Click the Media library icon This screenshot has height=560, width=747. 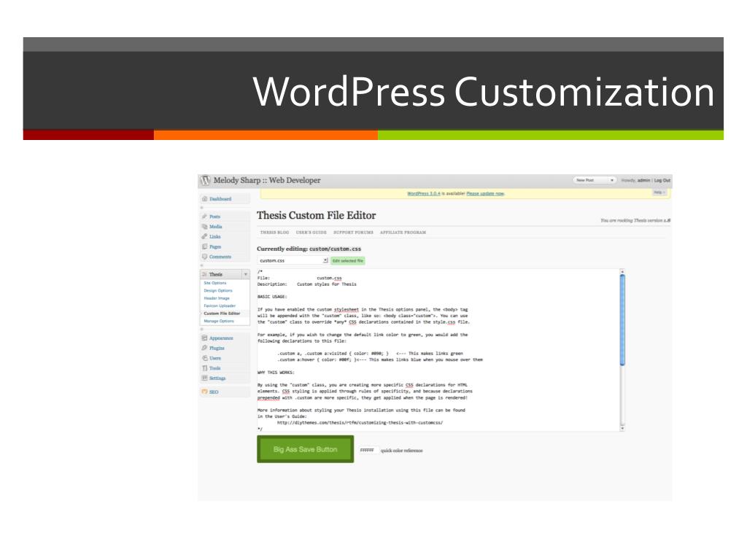(204, 227)
